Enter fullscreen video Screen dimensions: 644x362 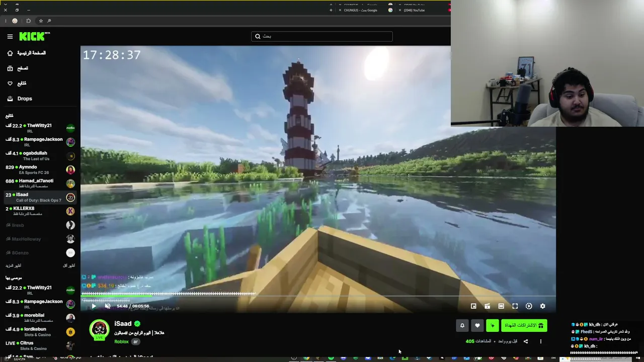click(x=515, y=306)
